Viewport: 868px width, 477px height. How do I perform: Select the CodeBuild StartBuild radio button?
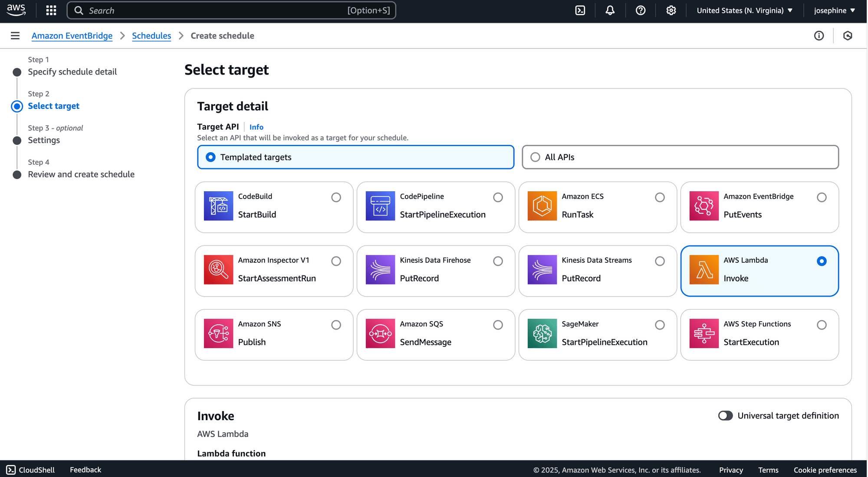coord(336,197)
